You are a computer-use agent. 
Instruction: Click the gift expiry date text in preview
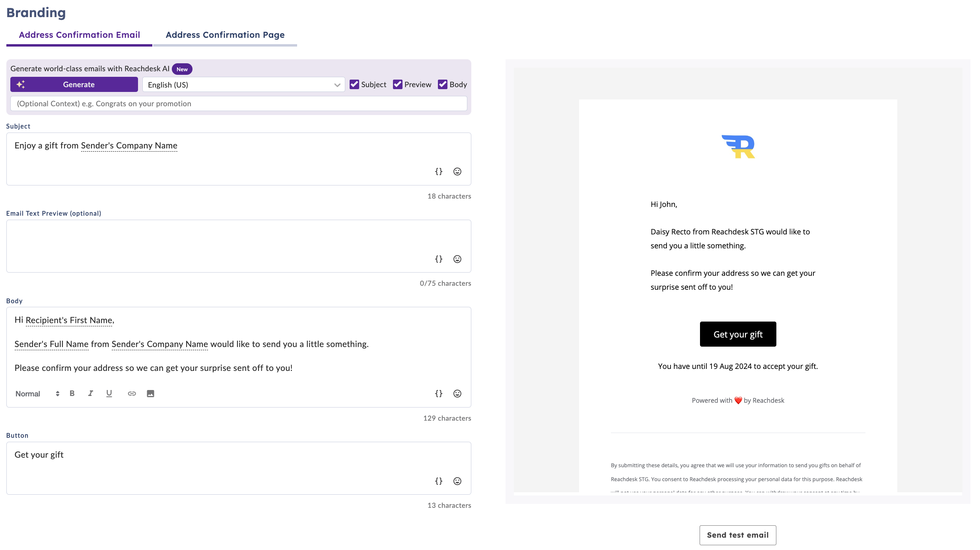[738, 366]
